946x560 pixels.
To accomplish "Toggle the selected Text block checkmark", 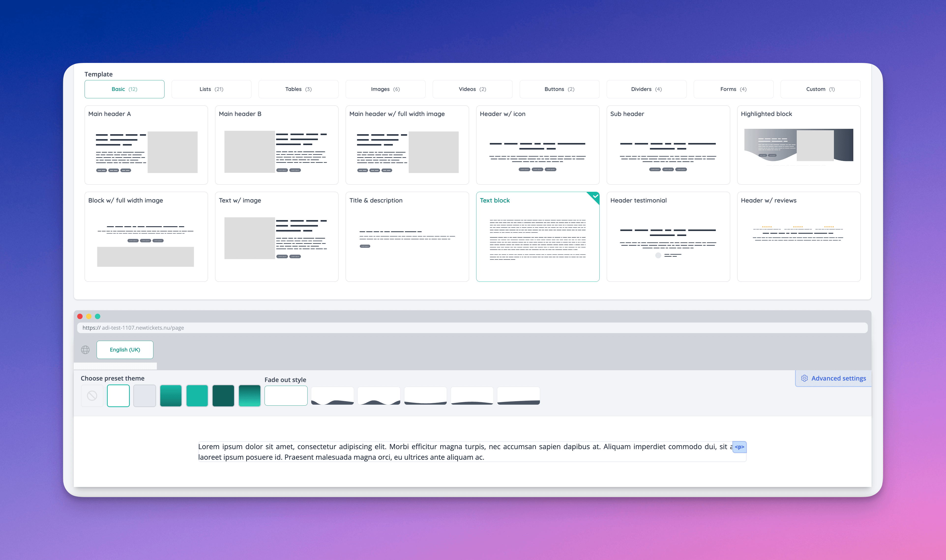I will (595, 196).
